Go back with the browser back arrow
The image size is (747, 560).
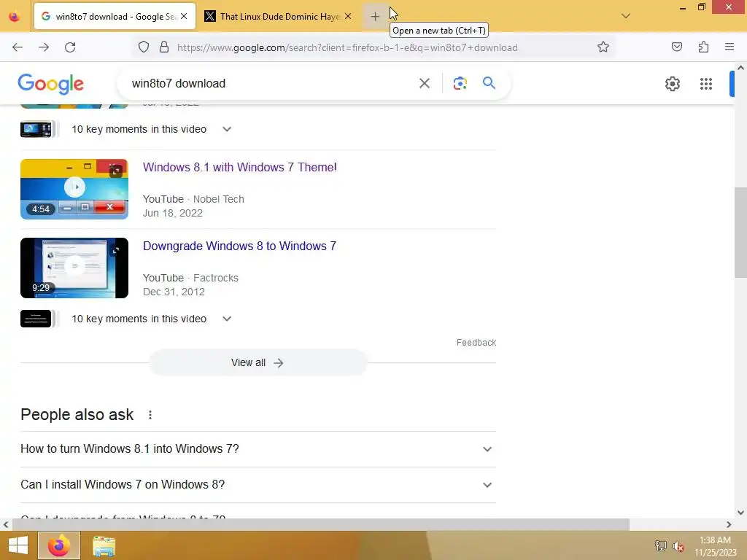click(18, 47)
